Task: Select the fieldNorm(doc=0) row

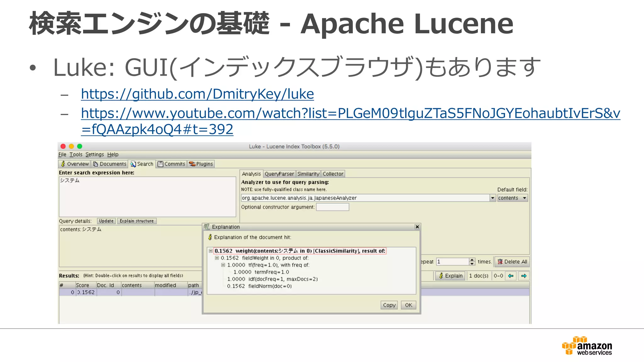Action: (x=259, y=286)
